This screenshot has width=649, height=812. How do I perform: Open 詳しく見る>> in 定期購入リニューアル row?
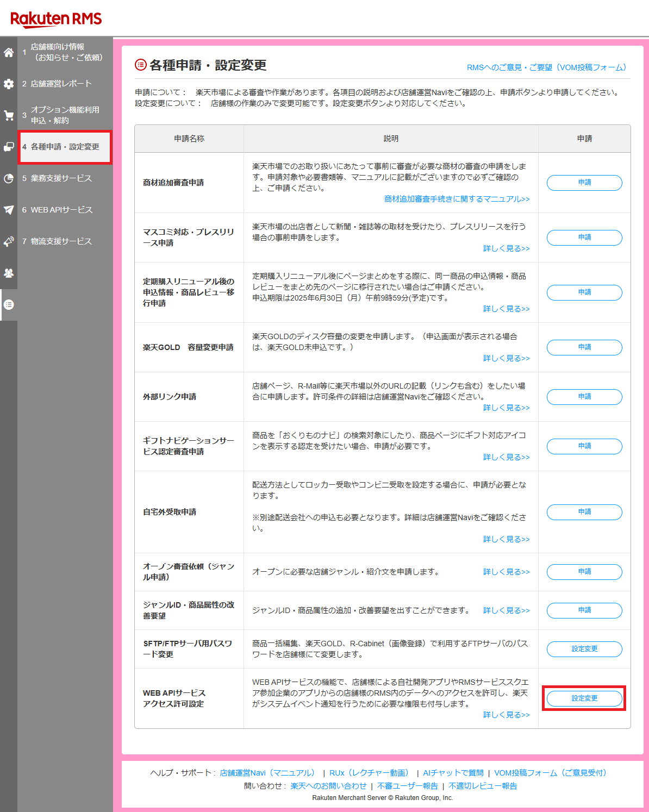pyautogui.click(x=507, y=309)
